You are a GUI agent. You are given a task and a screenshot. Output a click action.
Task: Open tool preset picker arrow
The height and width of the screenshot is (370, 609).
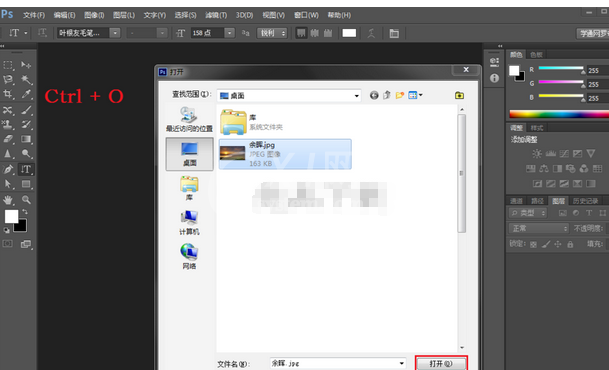coord(26,33)
